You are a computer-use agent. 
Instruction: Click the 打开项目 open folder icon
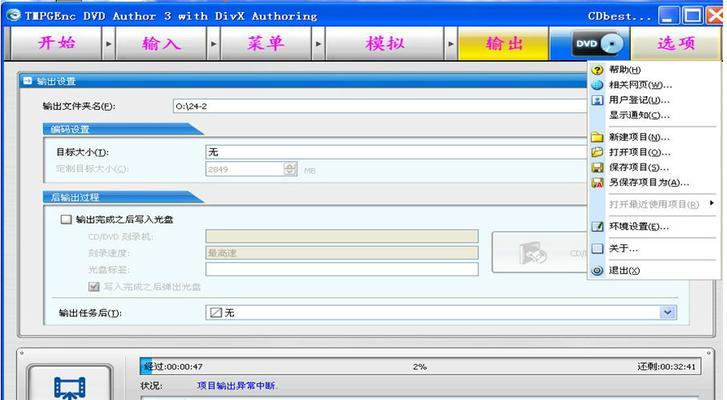coord(597,152)
